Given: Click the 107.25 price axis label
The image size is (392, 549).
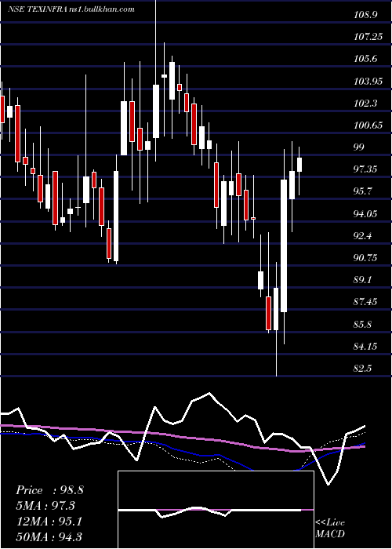Looking at the screenshot, I should tap(368, 37).
